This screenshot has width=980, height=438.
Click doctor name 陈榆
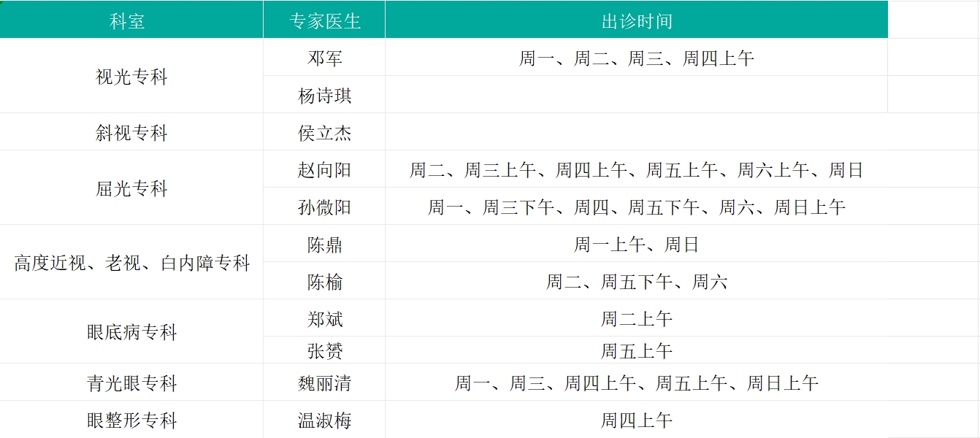click(x=324, y=281)
